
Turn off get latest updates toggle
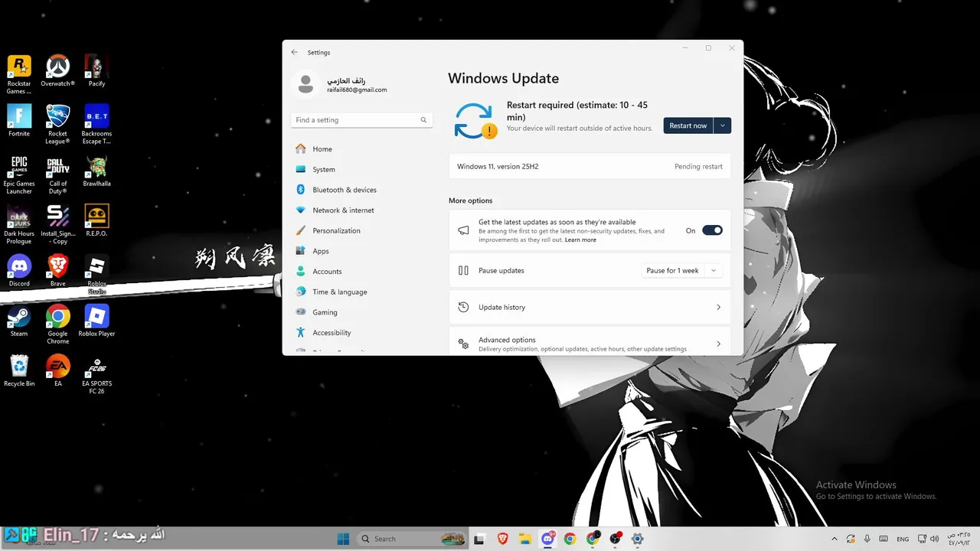[712, 230]
